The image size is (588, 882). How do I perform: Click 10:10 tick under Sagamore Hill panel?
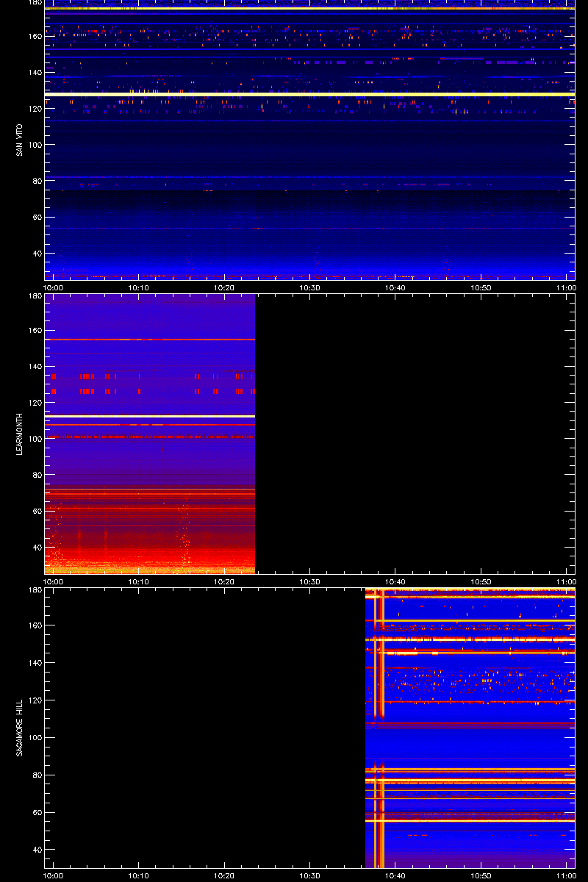pyautogui.click(x=138, y=875)
